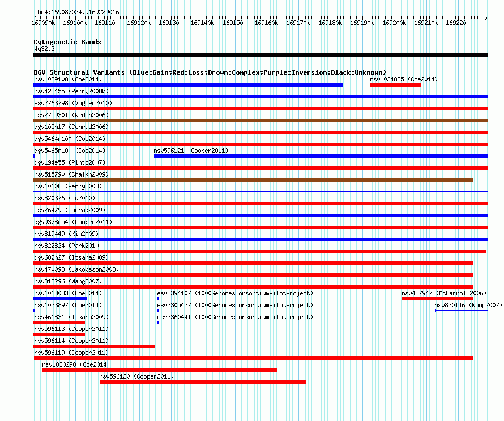The height and width of the screenshot is (421, 504).
Task: Click the nsv1029108 (Coe2014) variant label
Action: (68, 79)
